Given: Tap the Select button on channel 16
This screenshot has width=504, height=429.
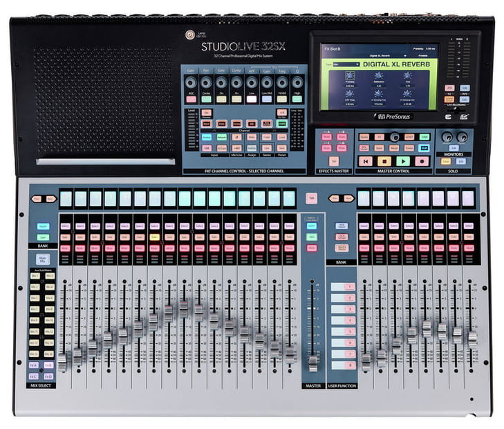Looking at the screenshot, I should [x=289, y=226].
